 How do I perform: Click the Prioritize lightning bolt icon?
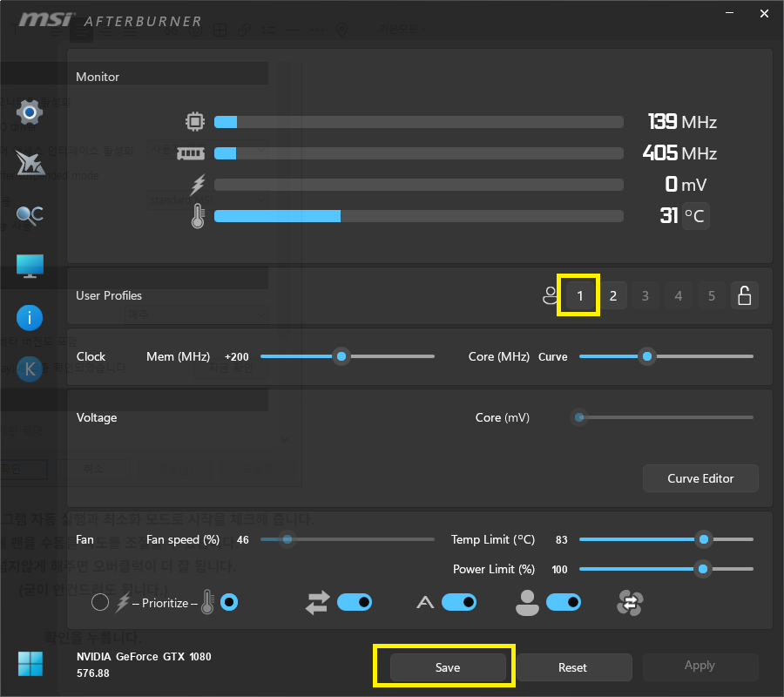coord(123,603)
